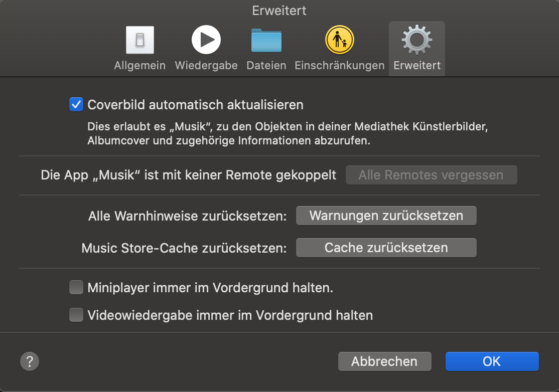Open the Dateien tab label
Viewport: 559px width, 392px height.
coord(266,66)
